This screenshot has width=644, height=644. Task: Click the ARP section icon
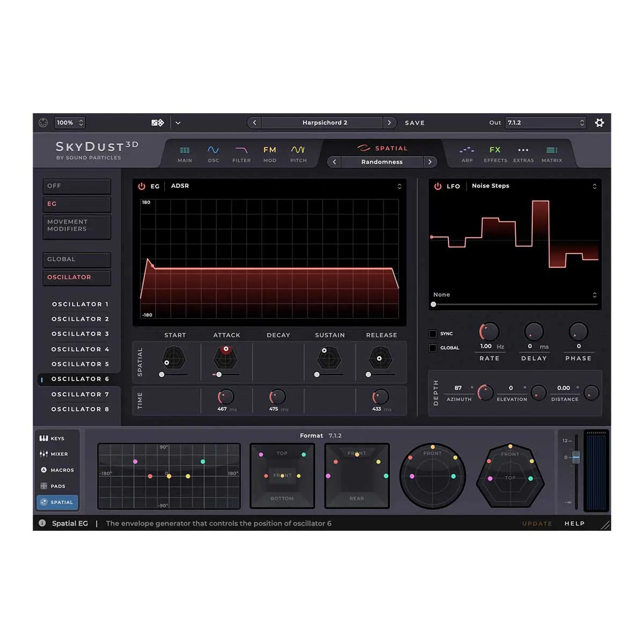[x=466, y=154]
